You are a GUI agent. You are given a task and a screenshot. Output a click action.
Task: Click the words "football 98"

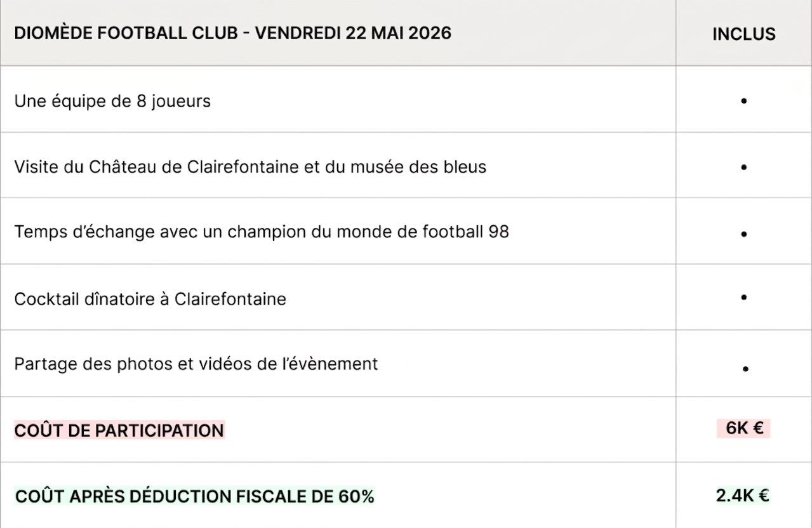click(x=465, y=232)
